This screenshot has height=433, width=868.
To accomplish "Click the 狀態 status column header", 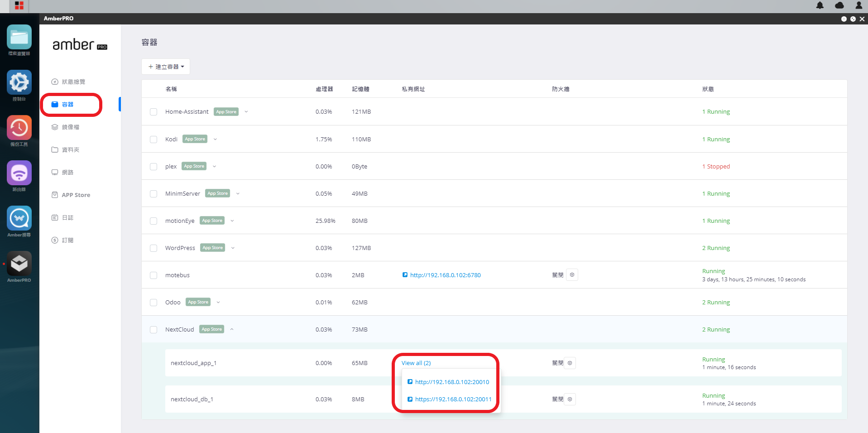I will pos(708,89).
